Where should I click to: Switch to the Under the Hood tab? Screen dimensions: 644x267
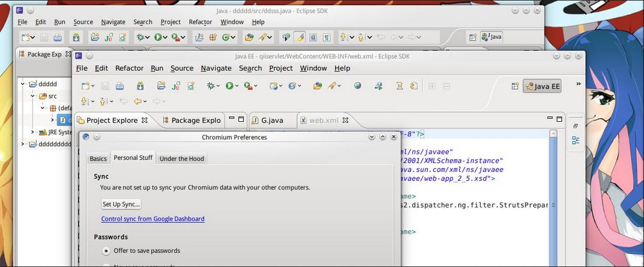pos(181,159)
